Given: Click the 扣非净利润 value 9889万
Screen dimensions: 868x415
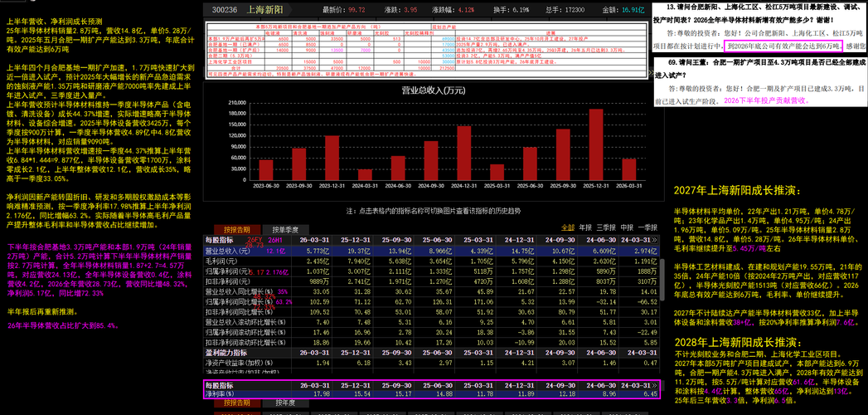Looking at the screenshot, I should pos(319,281).
